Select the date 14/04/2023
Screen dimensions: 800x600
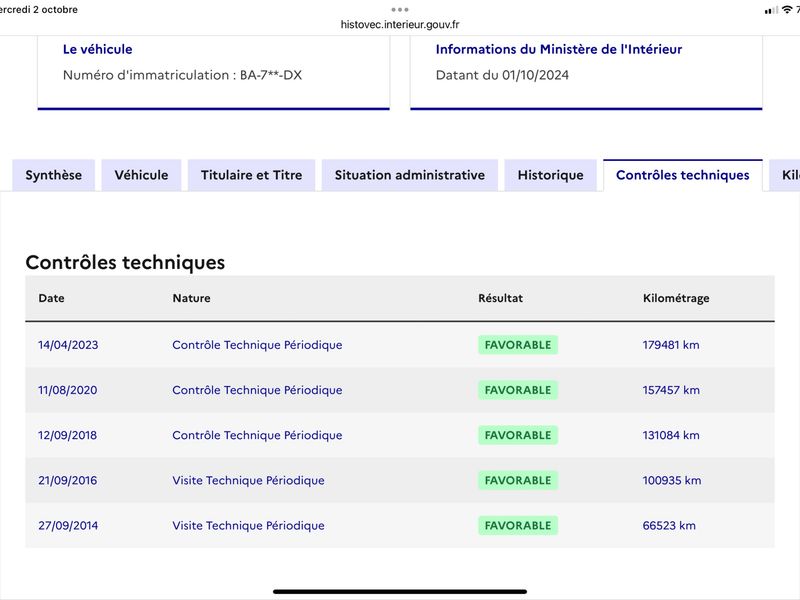68,345
